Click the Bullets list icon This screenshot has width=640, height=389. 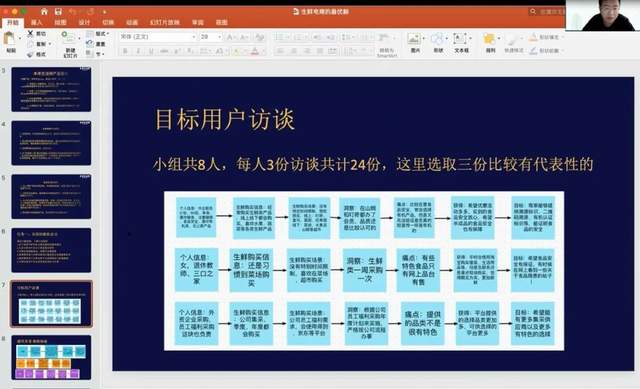(x=280, y=38)
